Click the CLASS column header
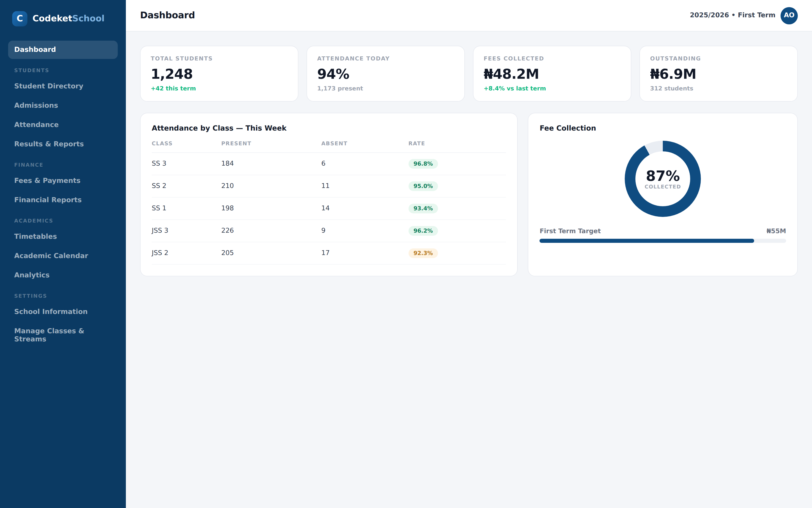Viewport: 812px width, 508px height. (x=162, y=144)
